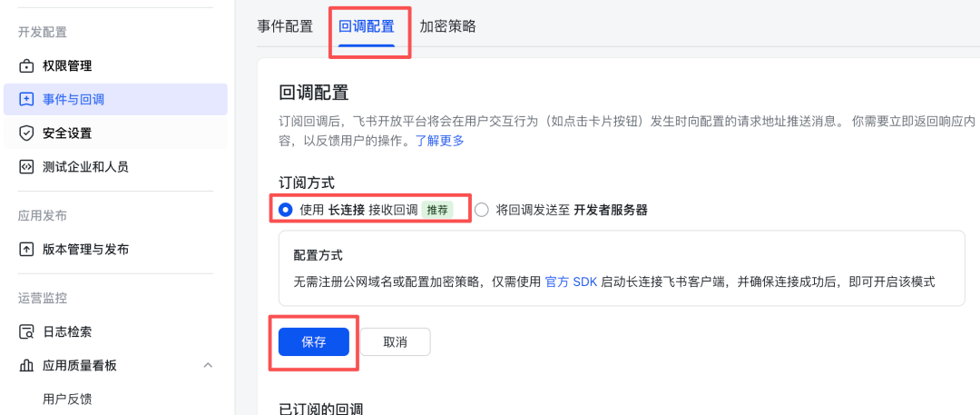Viewport: 980px width, 415px height.
Task: Click the 安全设置 shield icon
Action: click(x=26, y=133)
